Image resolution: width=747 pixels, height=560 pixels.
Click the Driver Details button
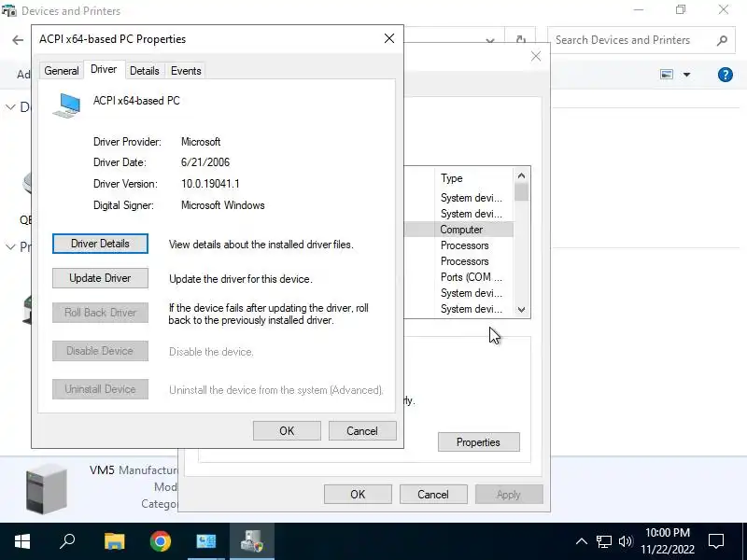(100, 244)
